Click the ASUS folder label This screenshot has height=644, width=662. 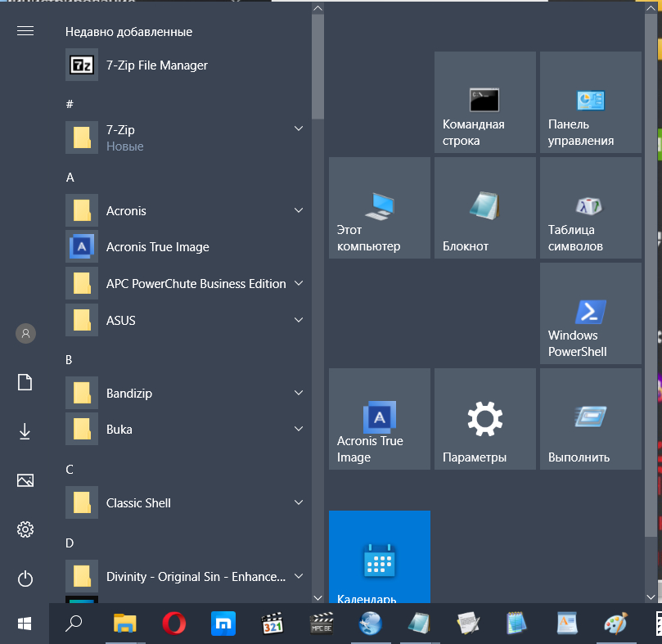tap(121, 321)
